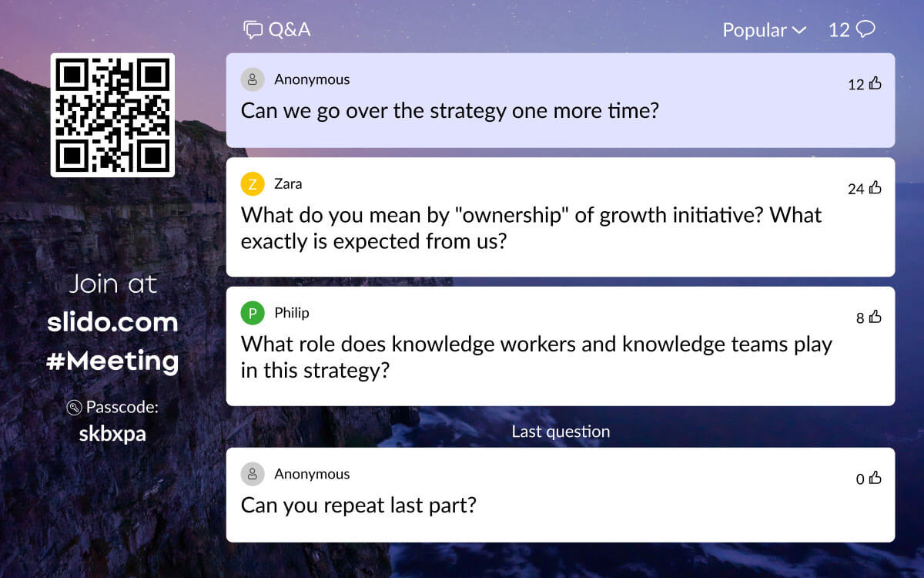Screen dimensions: 924x578
Task: Upvote the strategy question from Anonymous
Action: pos(875,84)
